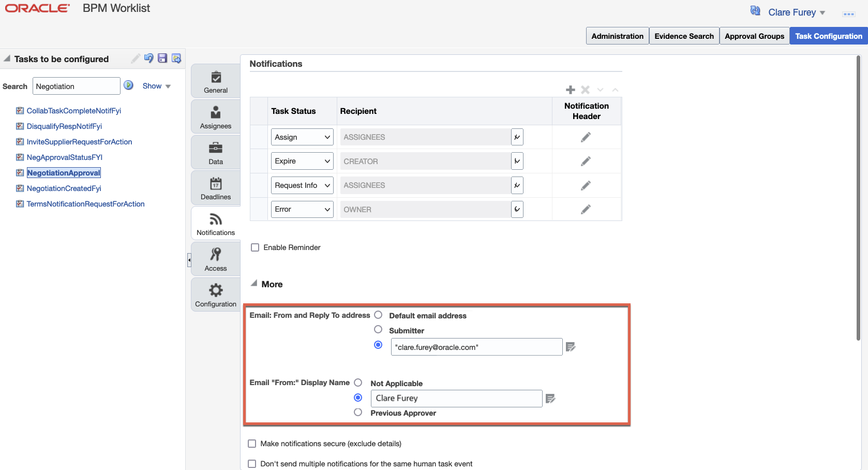
Task: Click the commit task icon beside save
Action: point(176,58)
